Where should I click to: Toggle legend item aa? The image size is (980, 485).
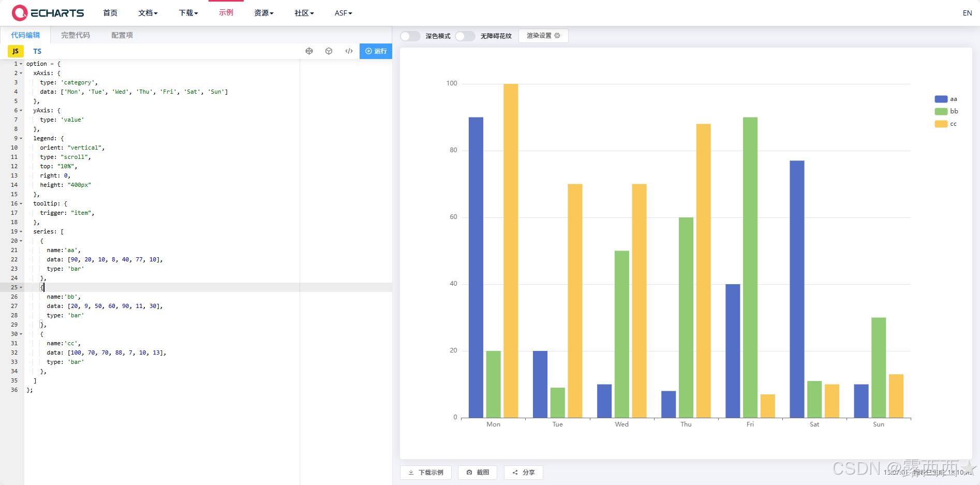coord(946,99)
